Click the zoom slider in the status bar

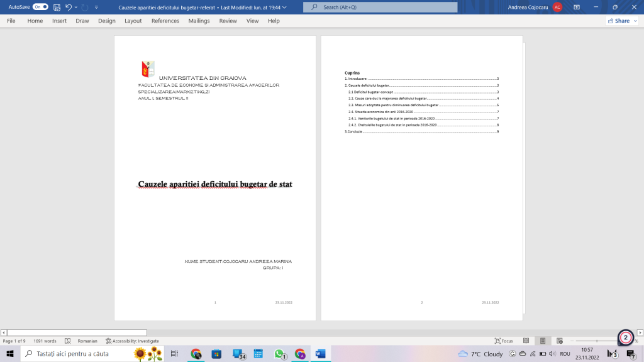point(597,341)
